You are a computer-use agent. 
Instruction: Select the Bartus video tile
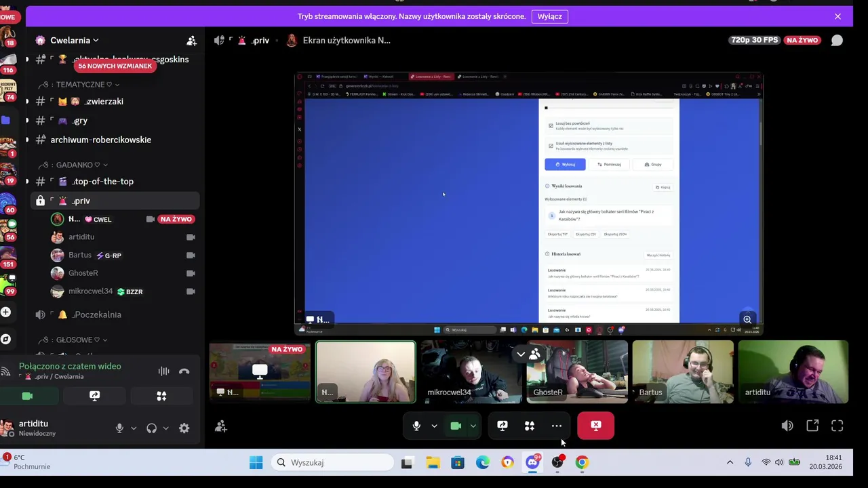(683, 372)
